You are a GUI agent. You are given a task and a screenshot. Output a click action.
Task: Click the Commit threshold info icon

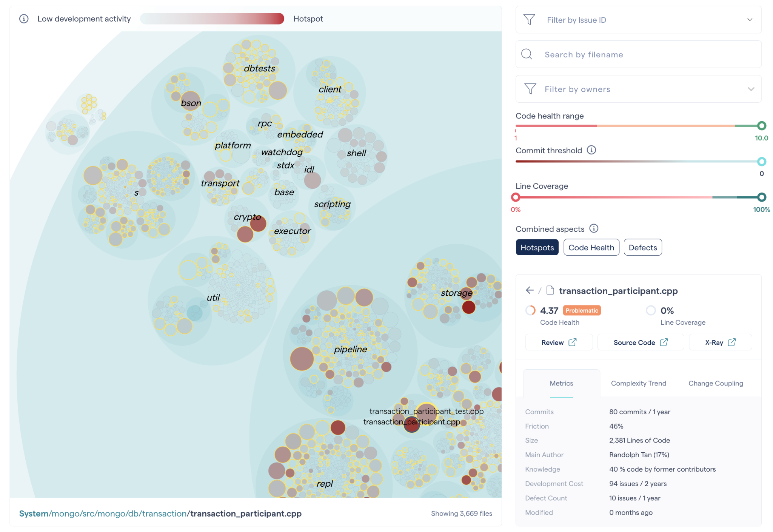coord(591,150)
